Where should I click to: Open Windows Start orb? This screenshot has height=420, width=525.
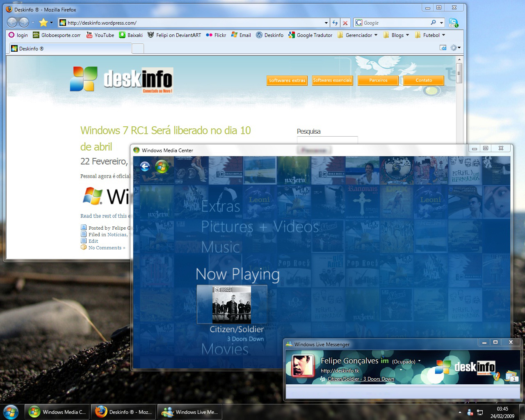[x=11, y=411]
